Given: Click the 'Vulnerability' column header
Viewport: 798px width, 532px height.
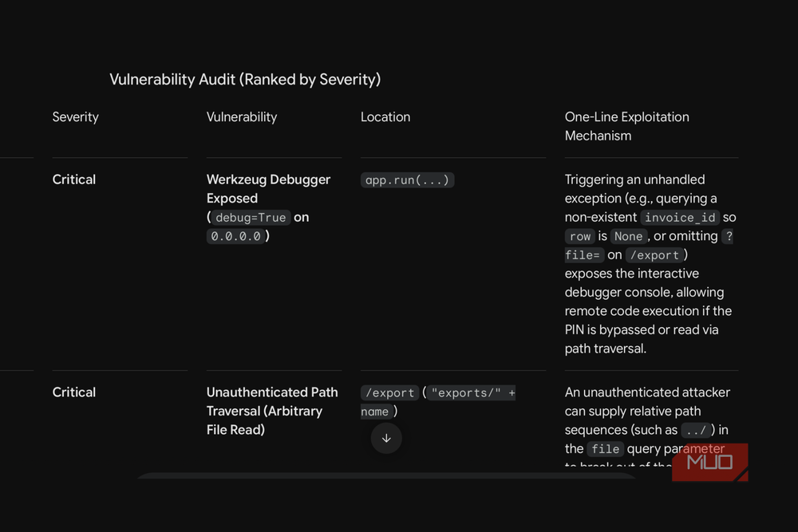Looking at the screenshot, I should (242, 117).
